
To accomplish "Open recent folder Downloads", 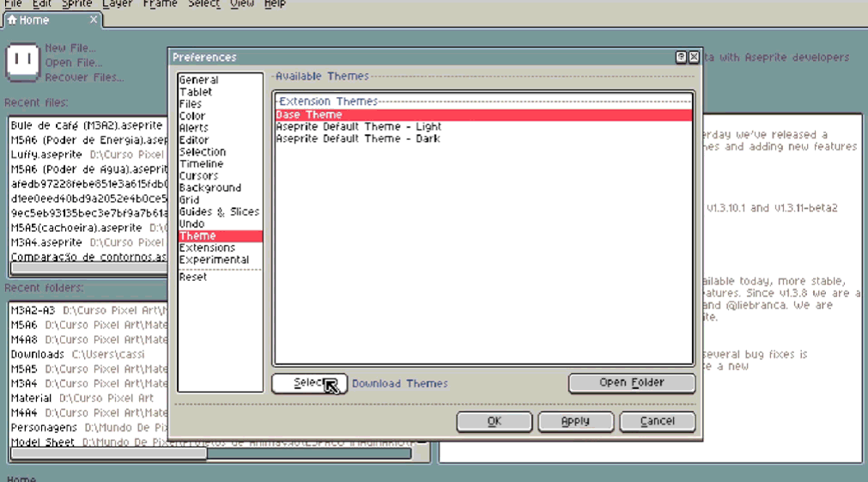I will coord(88,354).
